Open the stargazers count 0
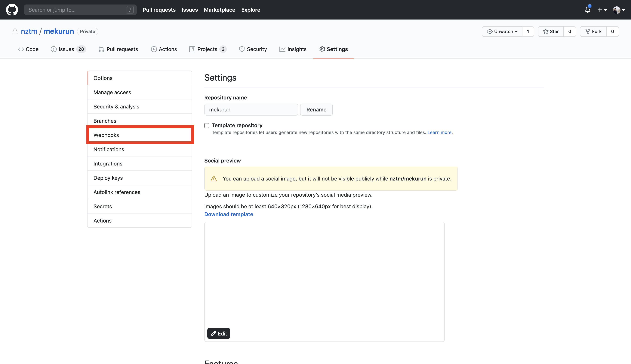Screen dimensions: 631x364 [x=570, y=32]
